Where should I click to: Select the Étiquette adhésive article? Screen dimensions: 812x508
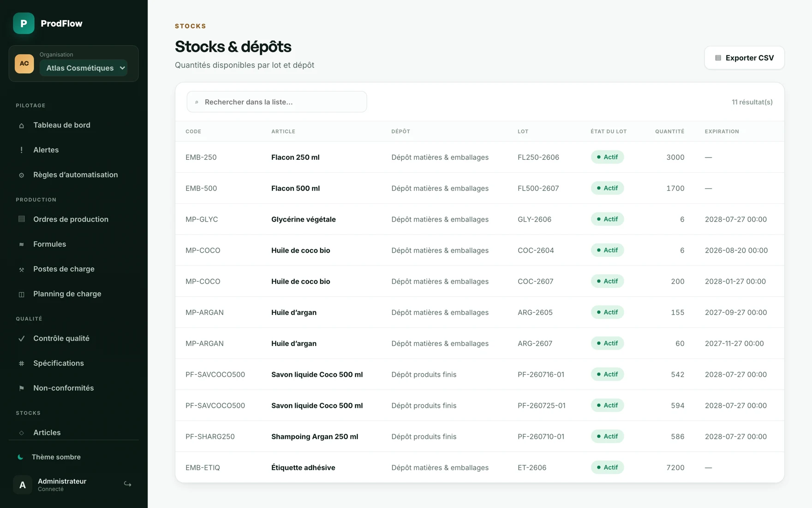(303, 467)
